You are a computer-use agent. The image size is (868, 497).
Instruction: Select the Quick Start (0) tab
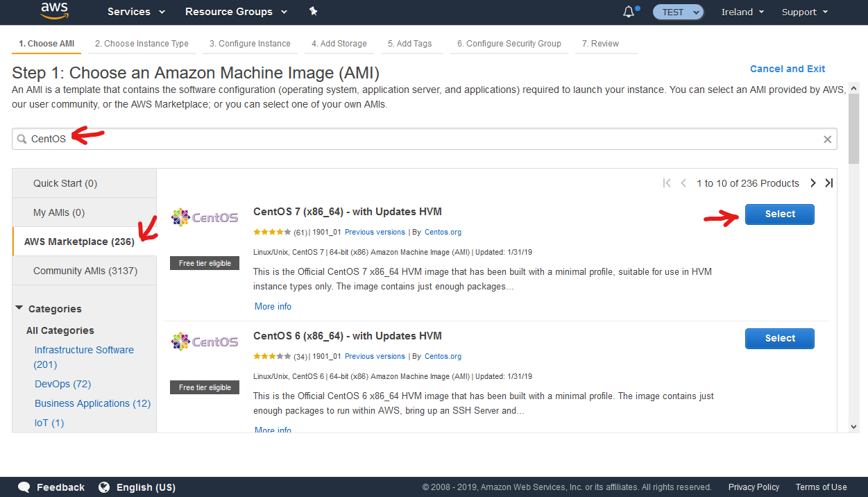(84, 183)
